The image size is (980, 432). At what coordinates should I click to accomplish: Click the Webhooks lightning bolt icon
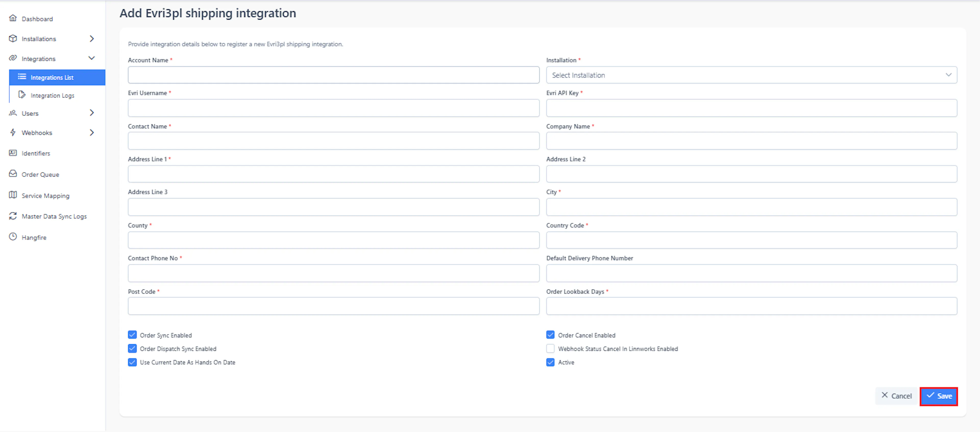point(13,133)
